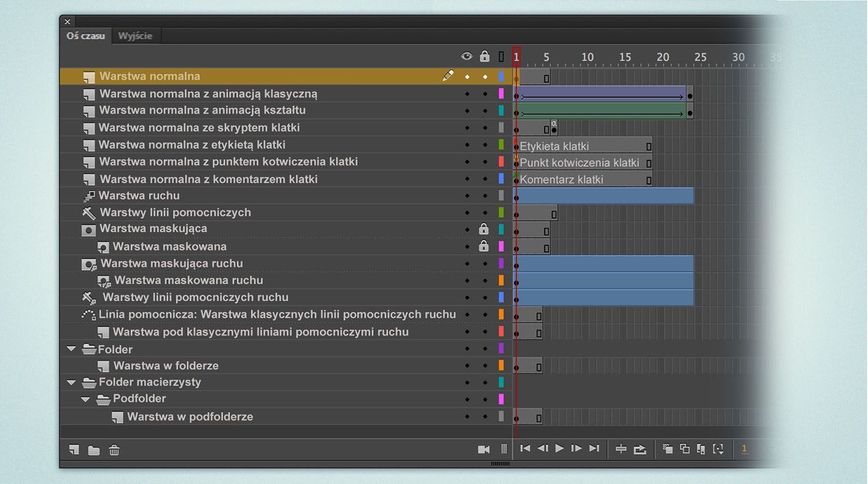Click the Delete layer trash icon
The height and width of the screenshot is (484, 868).
coord(114,450)
